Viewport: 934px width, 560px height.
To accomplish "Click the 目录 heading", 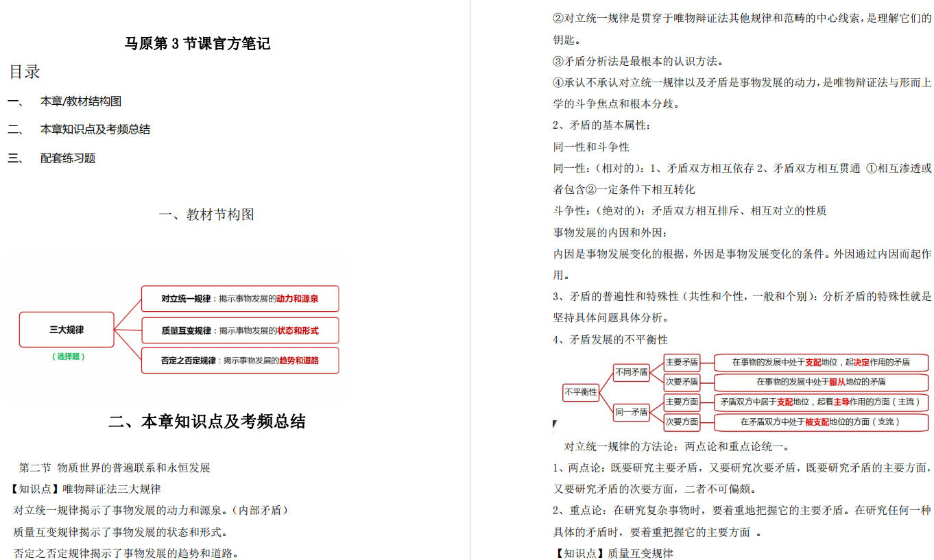I will [25, 71].
